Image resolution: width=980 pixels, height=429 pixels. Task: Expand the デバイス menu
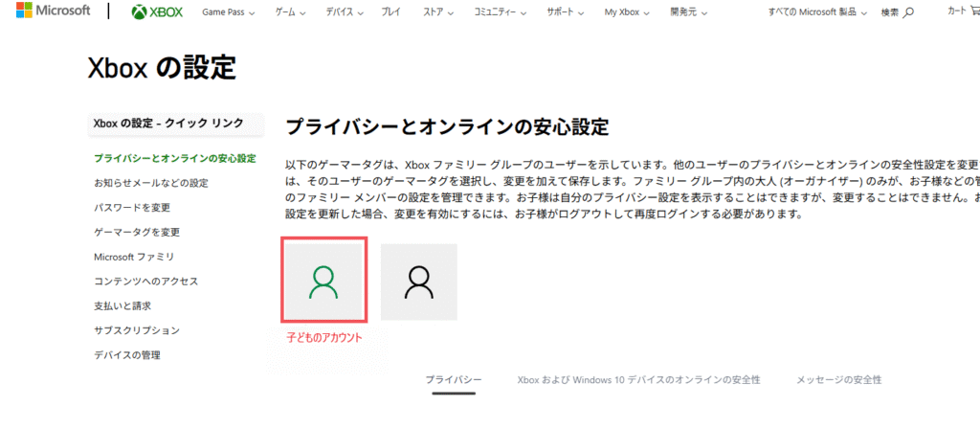(344, 12)
